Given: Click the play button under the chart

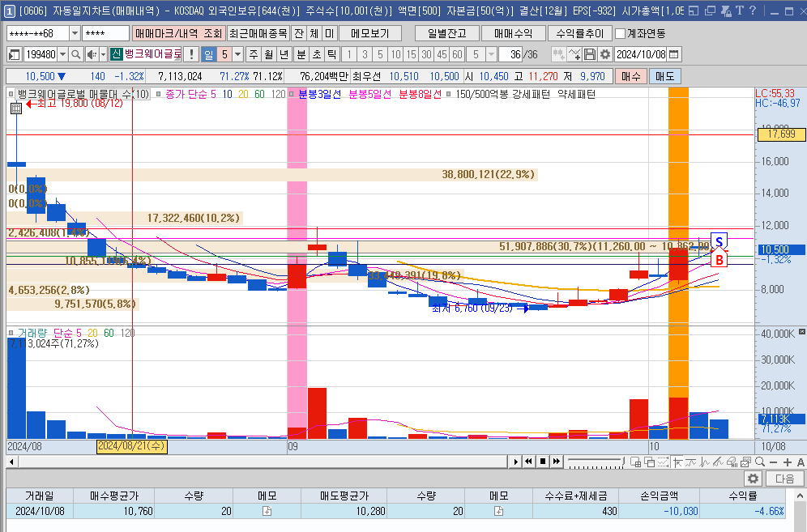Looking at the screenshot, I should click(515, 462).
